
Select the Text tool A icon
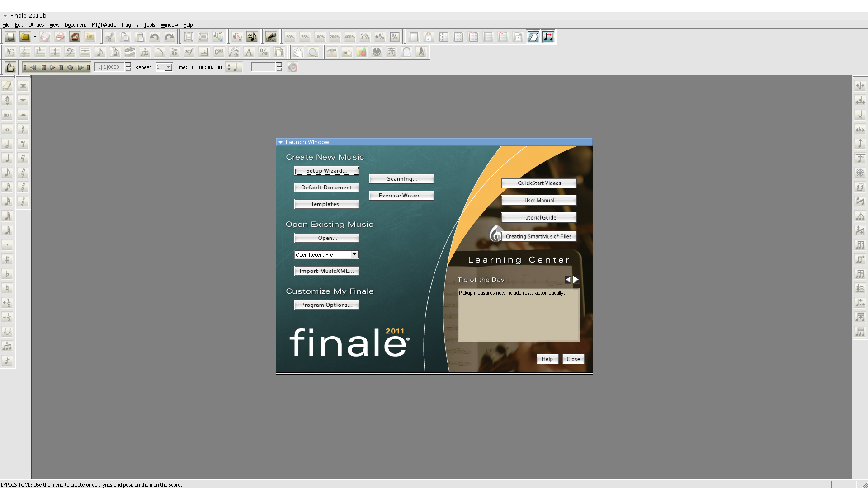(x=249, y=52)
